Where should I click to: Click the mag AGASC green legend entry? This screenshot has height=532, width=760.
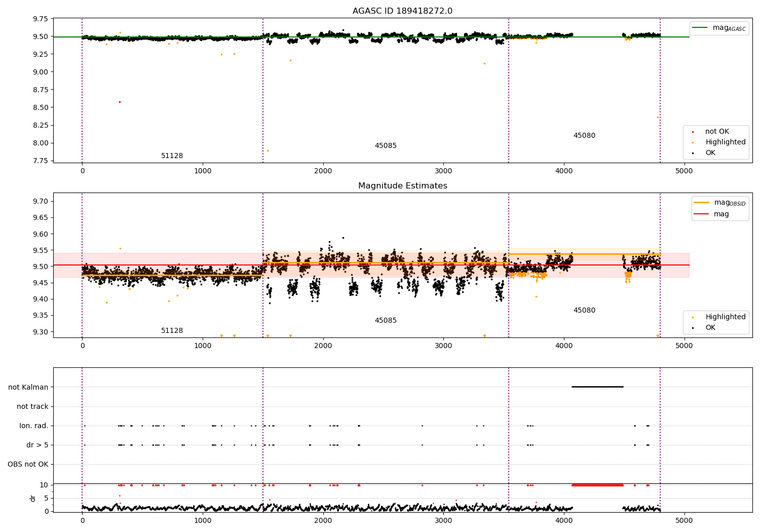click(x=719, y=28)
